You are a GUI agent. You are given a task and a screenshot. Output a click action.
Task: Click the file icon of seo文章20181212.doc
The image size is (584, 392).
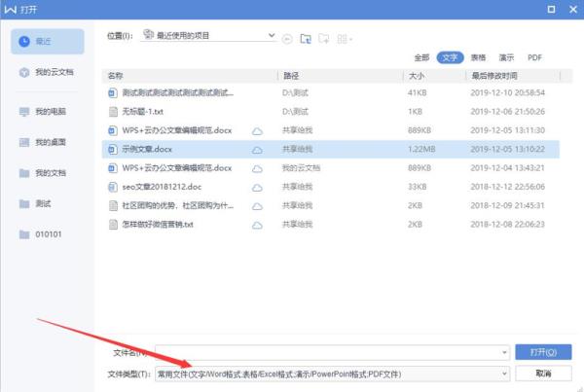pos(113,186)
